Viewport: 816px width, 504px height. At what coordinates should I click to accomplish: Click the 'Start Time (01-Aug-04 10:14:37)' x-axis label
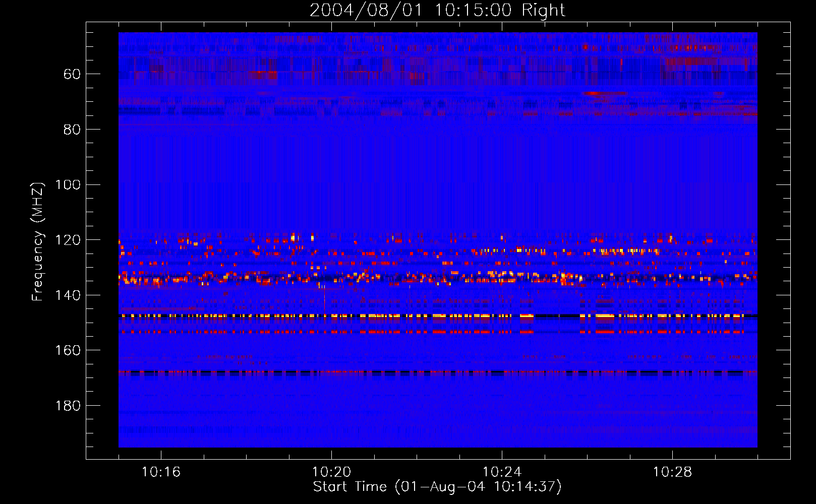coord(437,487)
